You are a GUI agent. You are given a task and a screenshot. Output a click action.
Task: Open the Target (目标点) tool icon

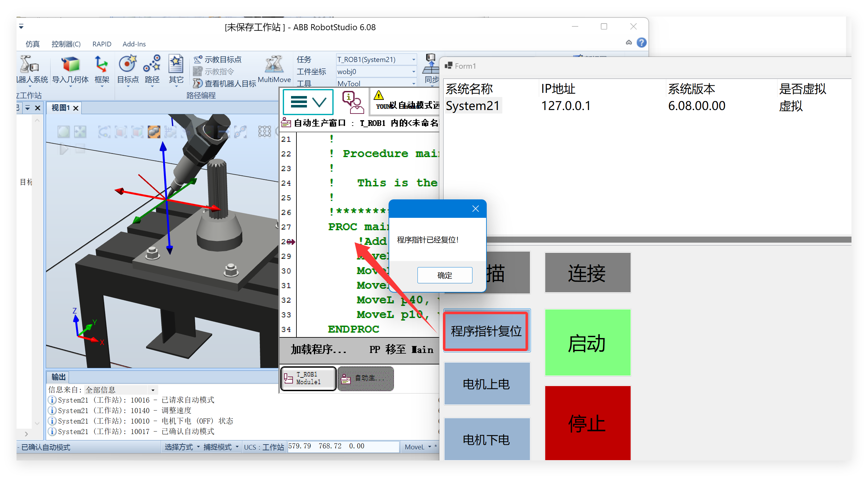[x=127, y=63]
